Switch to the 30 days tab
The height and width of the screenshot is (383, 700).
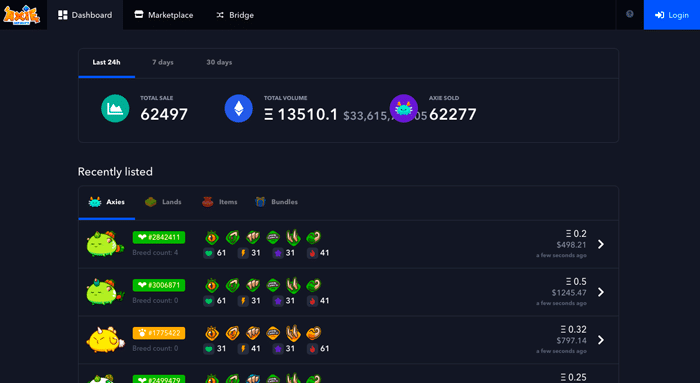point(219,62)
